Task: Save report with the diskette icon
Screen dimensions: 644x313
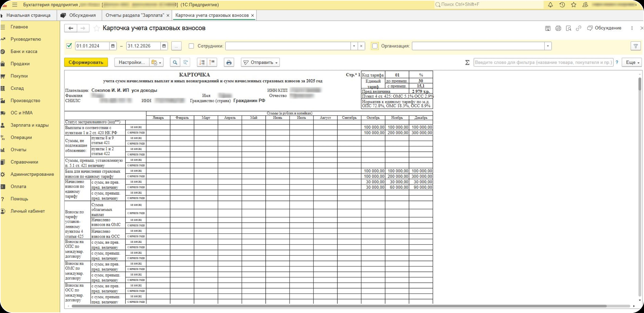Action: pyautogui.click(x=548, y=28)
